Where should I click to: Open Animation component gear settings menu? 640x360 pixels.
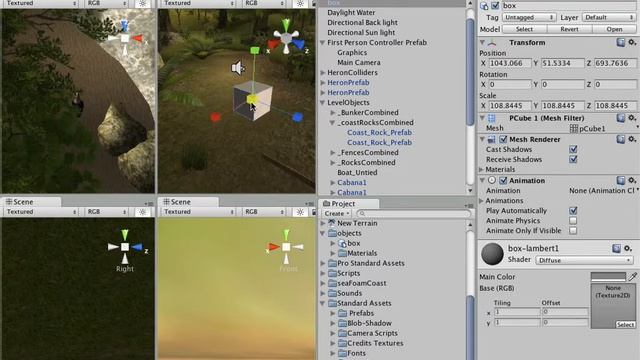pos(632,180)
